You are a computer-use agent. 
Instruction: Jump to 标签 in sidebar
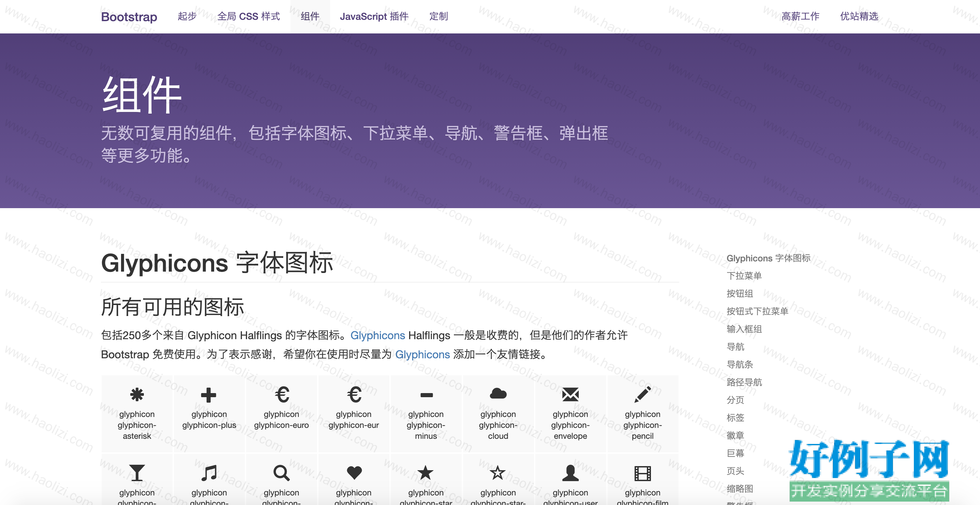tap(736, 417)
